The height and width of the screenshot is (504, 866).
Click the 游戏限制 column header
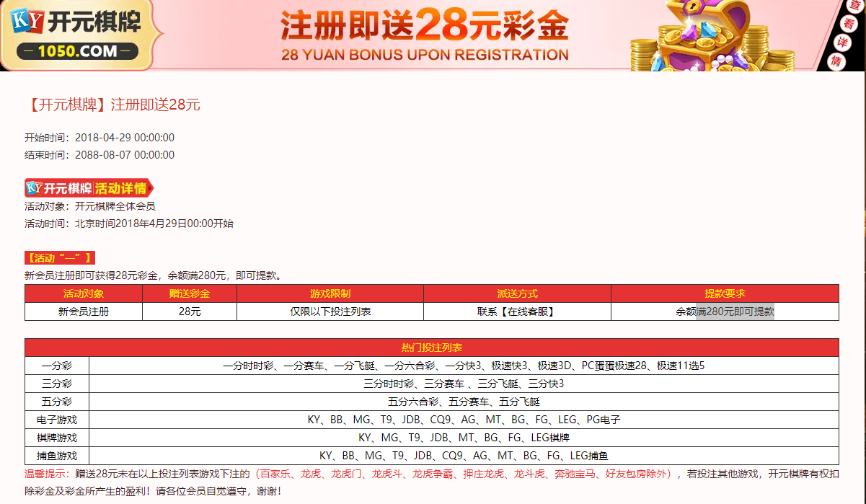pyautogui.click(x=330, y=293)
